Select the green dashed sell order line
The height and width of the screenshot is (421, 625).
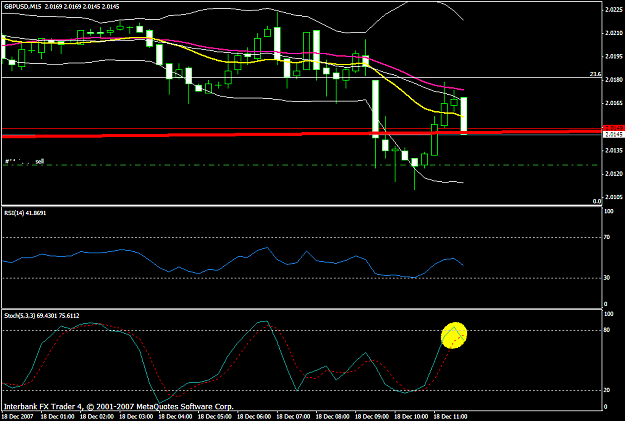[301, 165]
